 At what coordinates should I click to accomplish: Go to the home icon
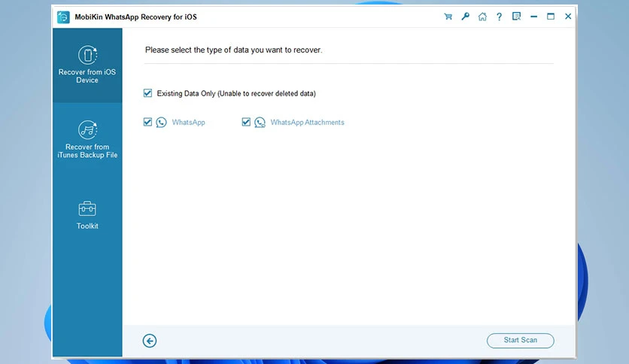(x=482, y=17)
